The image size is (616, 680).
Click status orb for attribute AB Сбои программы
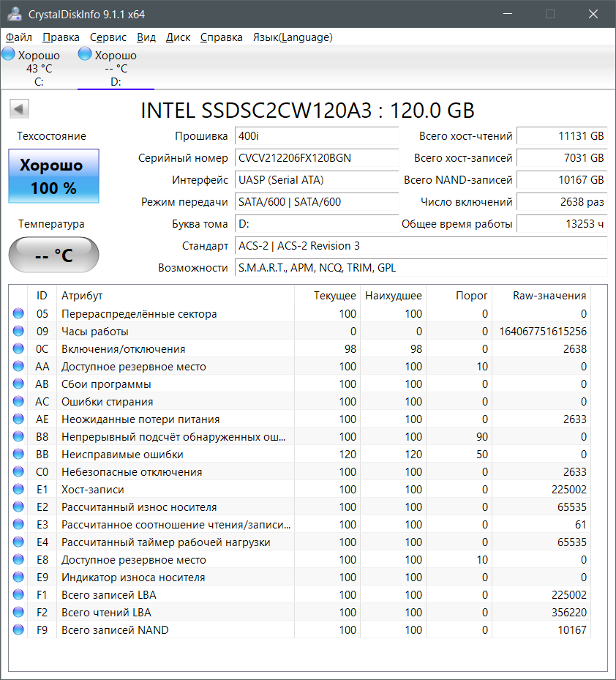click(x=18, y=384)
